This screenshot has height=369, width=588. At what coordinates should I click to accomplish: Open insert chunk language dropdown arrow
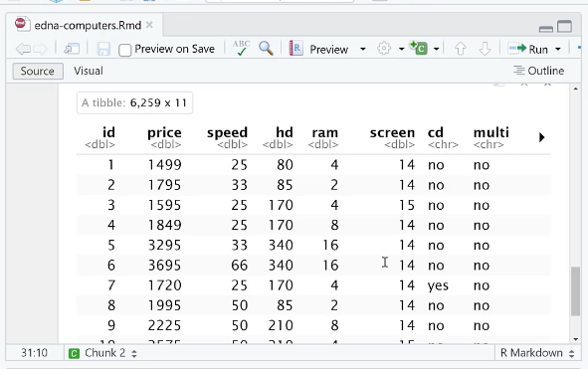tap(436, 49)
